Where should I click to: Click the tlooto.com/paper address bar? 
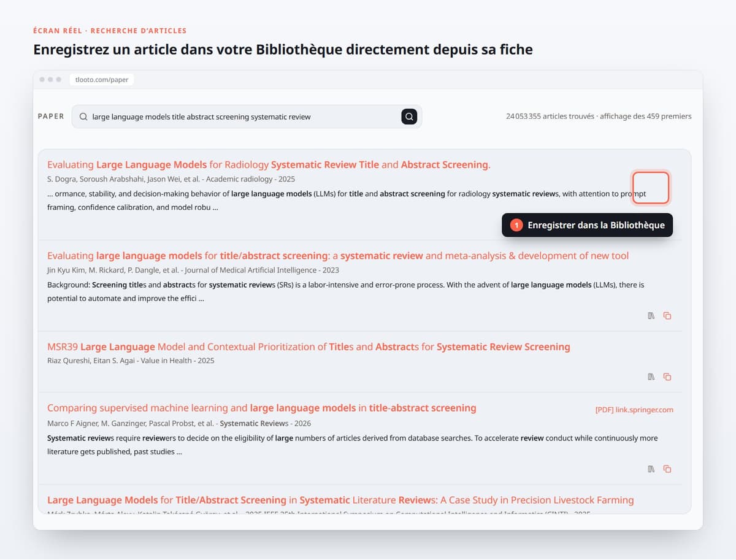[x=102, y=80]
